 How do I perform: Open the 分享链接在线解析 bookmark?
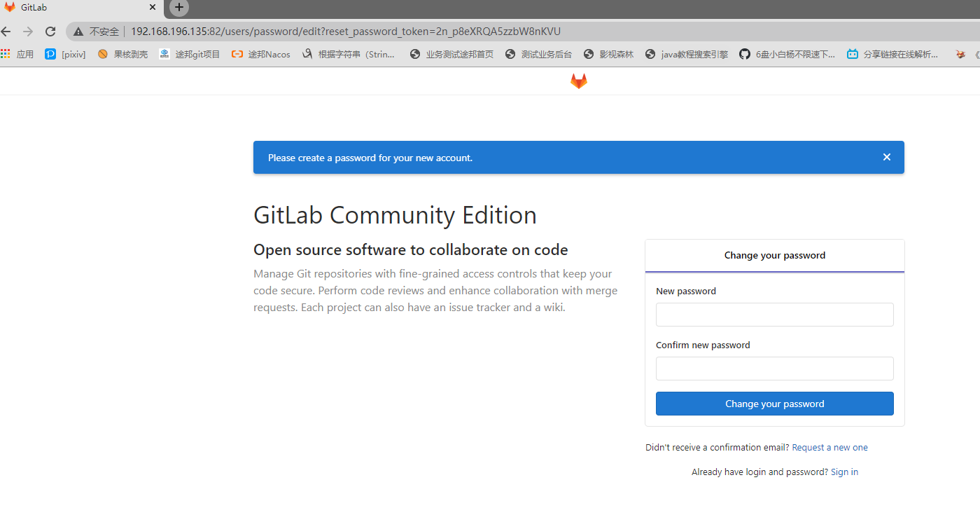[892, 54]
